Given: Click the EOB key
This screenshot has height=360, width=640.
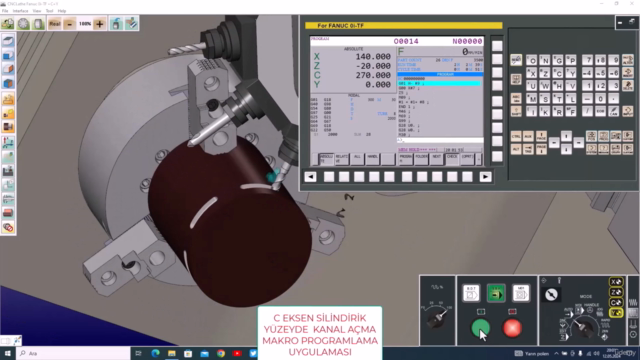Looking at the screenshot, I should (600, 111).
